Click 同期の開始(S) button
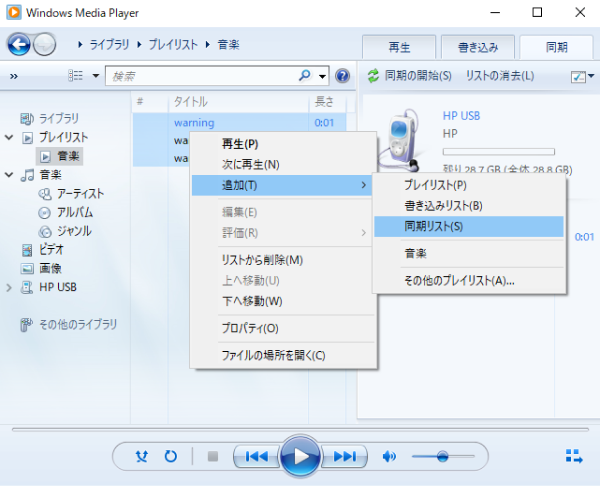This screenshot has height=486, width=600. 410,76
